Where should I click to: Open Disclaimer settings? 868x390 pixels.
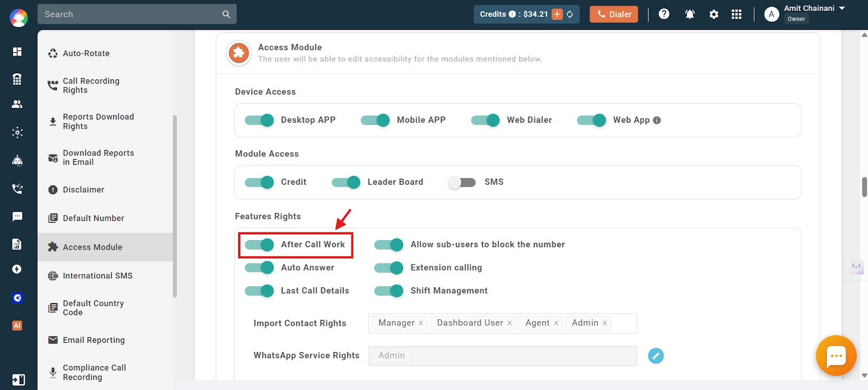[x=106, y=190]
